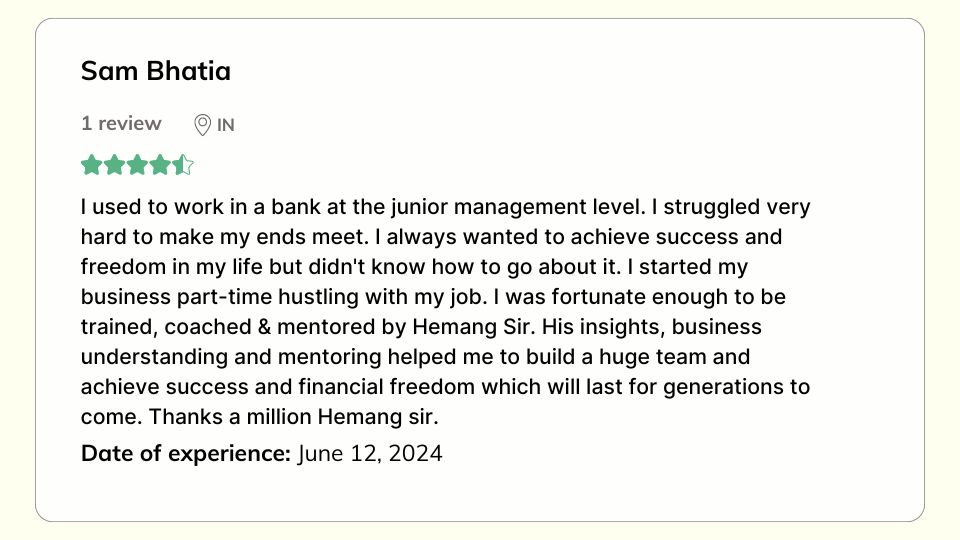Click the location pin icon
The width and height of the screenshot is (960, 540).
click(202, 125)
